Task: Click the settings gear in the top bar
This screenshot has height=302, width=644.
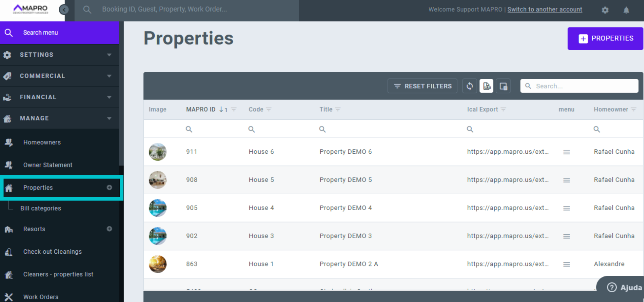Action: [605, 10]
